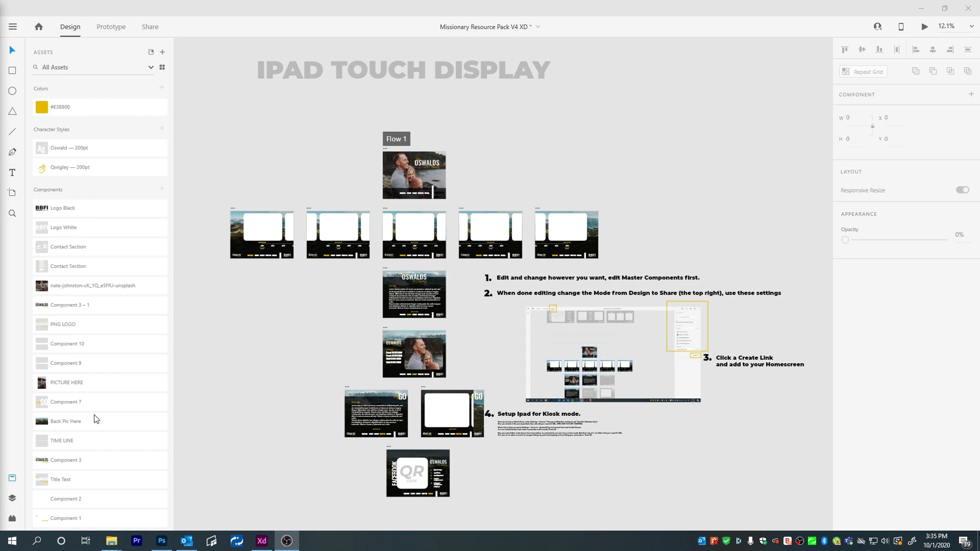Screen dimensions: 980x551
Task: Click the Desktop Preview play button
Action: pos(924,27)
